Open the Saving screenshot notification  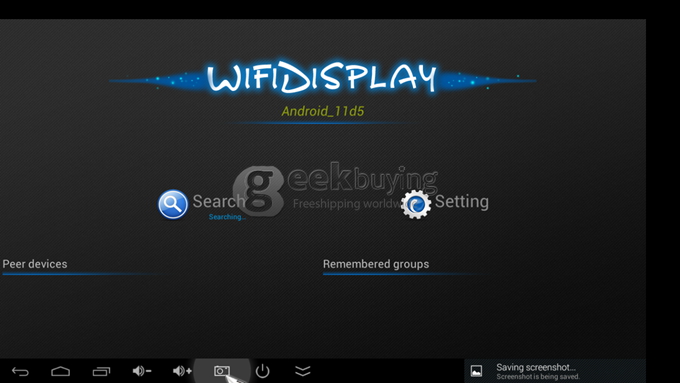click(555, 371)
